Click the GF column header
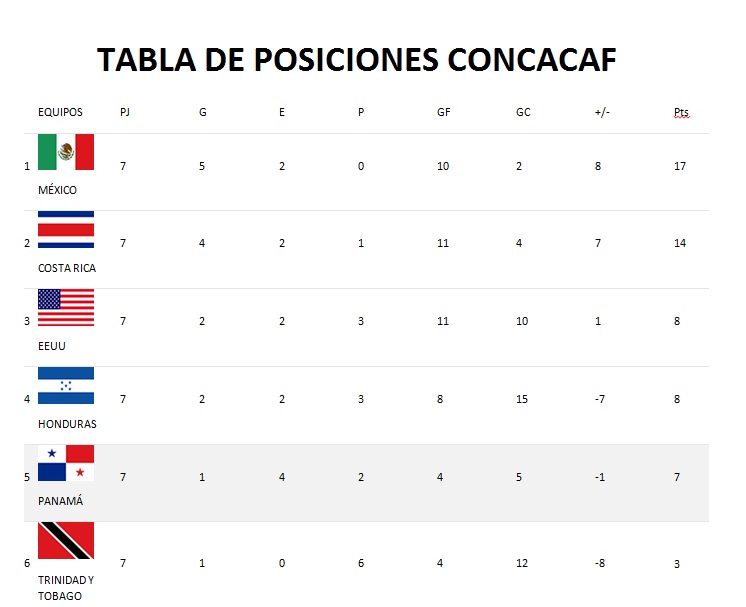Screen dimensions: 746x607 (x=443, y=112)
